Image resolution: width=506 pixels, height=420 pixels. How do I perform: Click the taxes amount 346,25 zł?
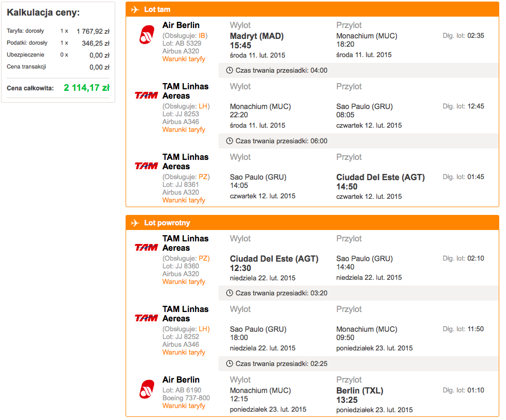(x=95, y=43)
